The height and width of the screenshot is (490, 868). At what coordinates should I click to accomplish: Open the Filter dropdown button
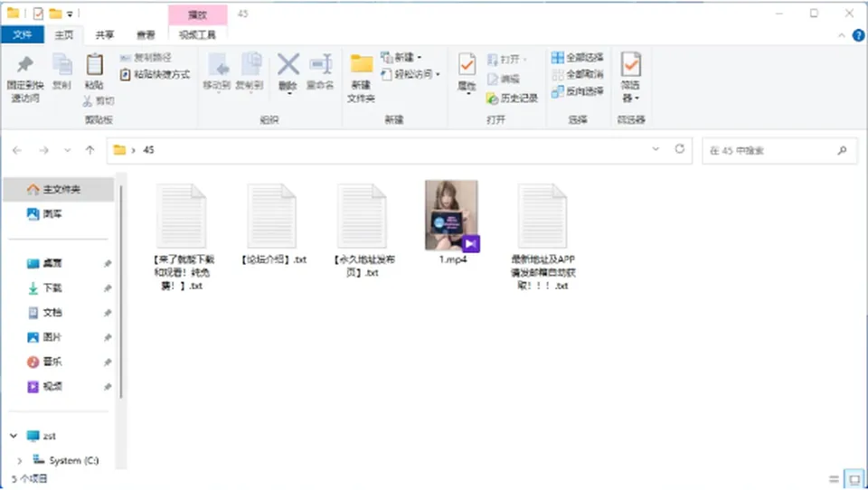(x=630, y=77)
